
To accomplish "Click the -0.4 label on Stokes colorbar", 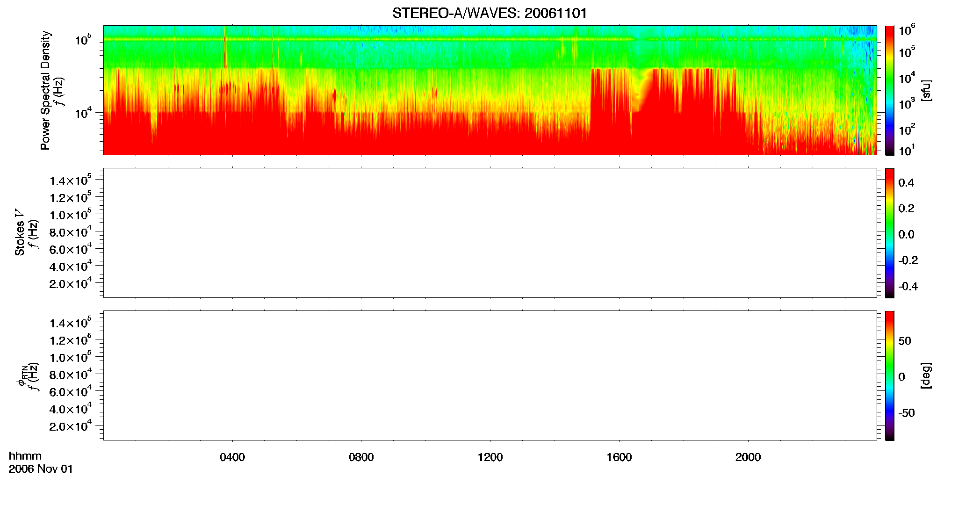I will point(908,287).
